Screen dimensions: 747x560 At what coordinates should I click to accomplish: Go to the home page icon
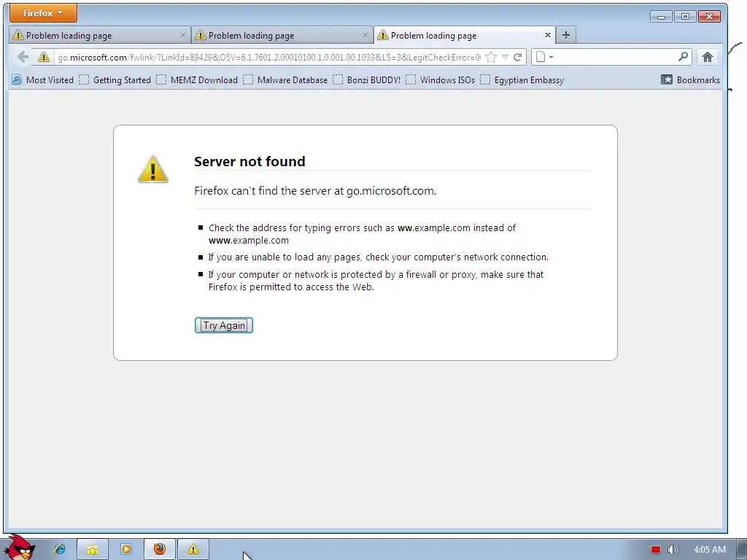coord(708,58)
